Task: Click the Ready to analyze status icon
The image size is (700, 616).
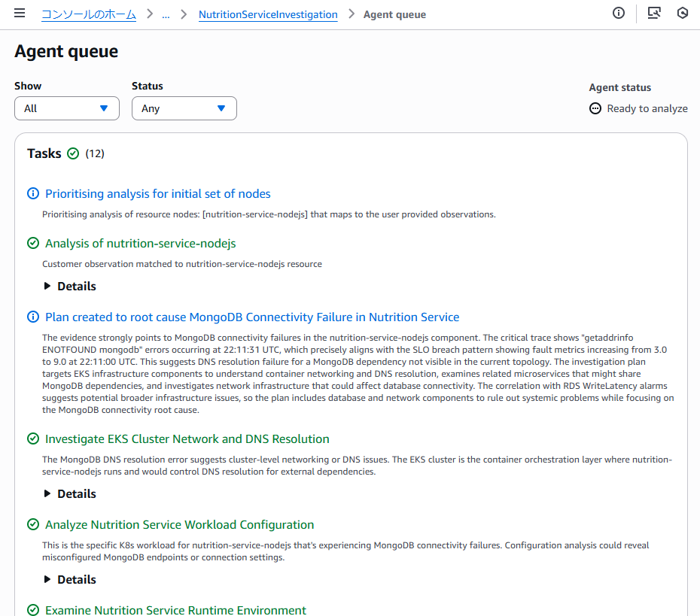Action: (595, 108)
